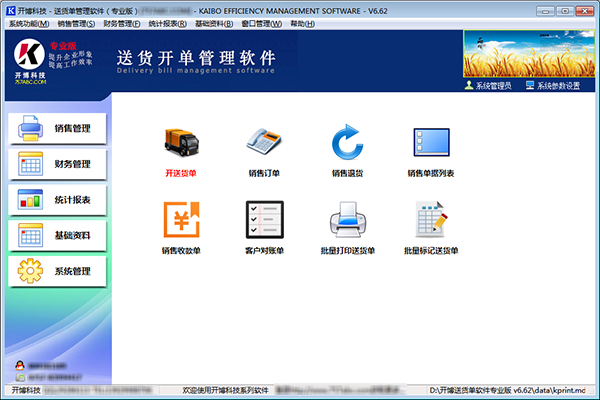Open the 销售单据列表 icon
This screenshot has height=400, width=600.
(x=430, y=146)
